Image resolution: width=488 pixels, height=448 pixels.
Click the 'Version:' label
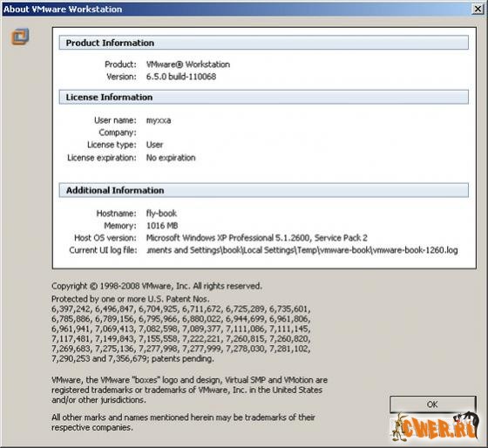point(121,77)
